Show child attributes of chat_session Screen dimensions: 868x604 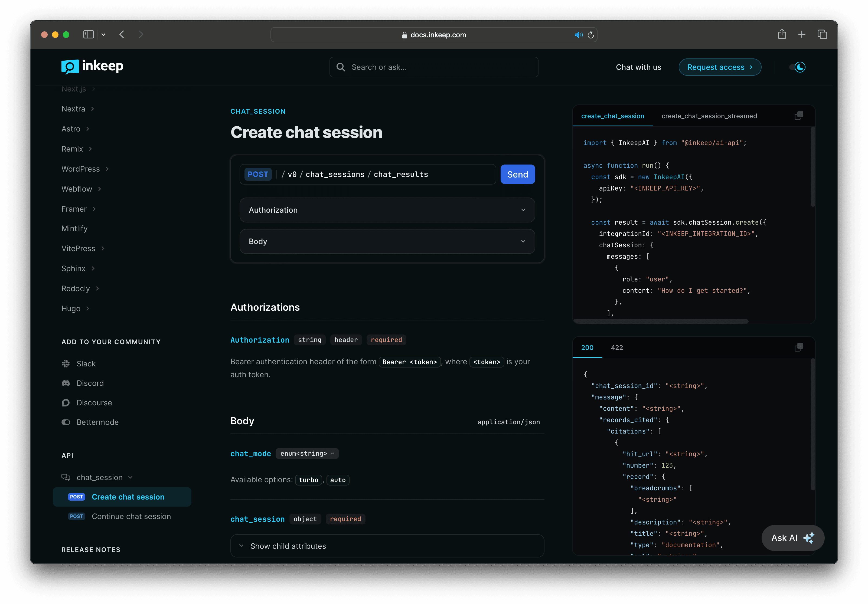[387, 546]
